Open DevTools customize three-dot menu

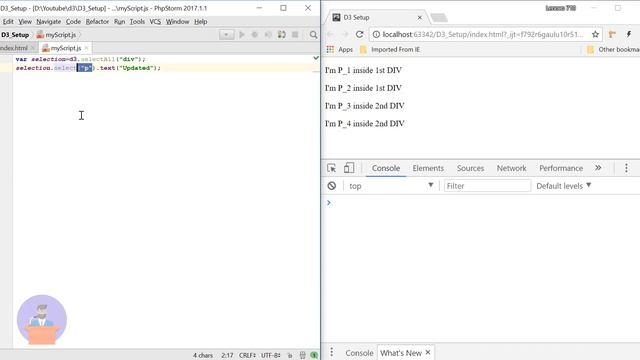pyautogui.click(x=626, y=168)
